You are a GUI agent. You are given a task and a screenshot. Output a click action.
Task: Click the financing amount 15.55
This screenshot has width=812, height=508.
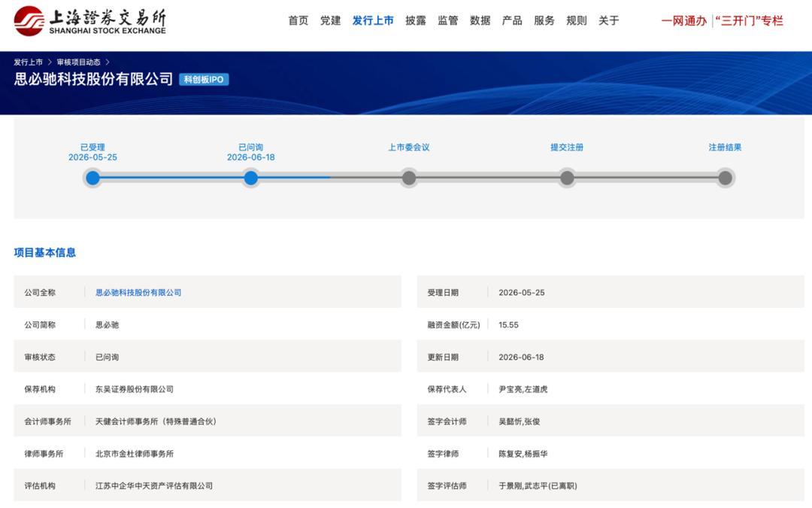[508, 325]
